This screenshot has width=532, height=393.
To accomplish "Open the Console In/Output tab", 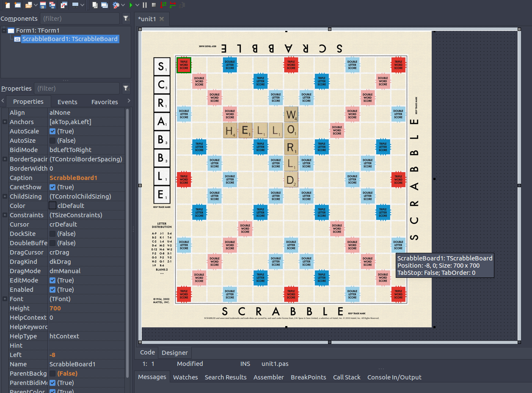I will click(x=394, y=377).
